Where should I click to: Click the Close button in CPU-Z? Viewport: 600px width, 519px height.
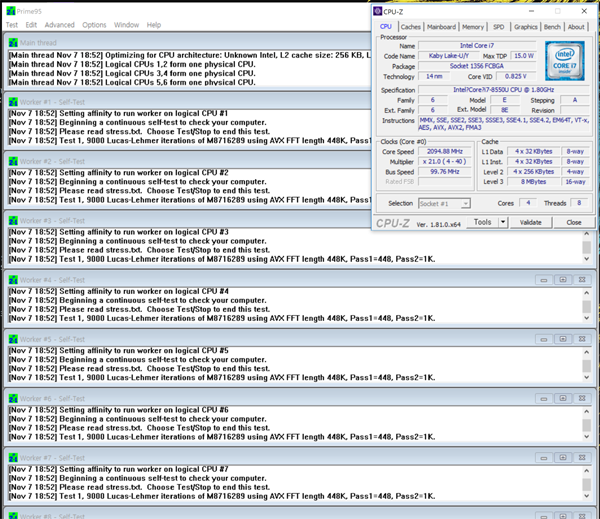click(574, 222)
